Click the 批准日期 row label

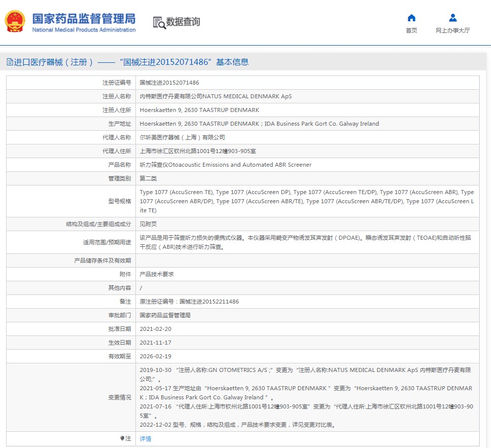tap(120, 329)
